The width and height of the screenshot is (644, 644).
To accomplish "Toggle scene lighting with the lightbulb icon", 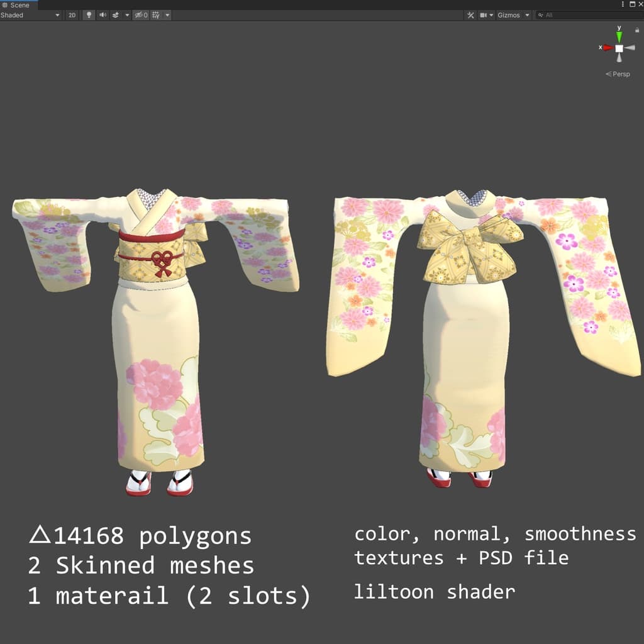I will click(89, 15).
